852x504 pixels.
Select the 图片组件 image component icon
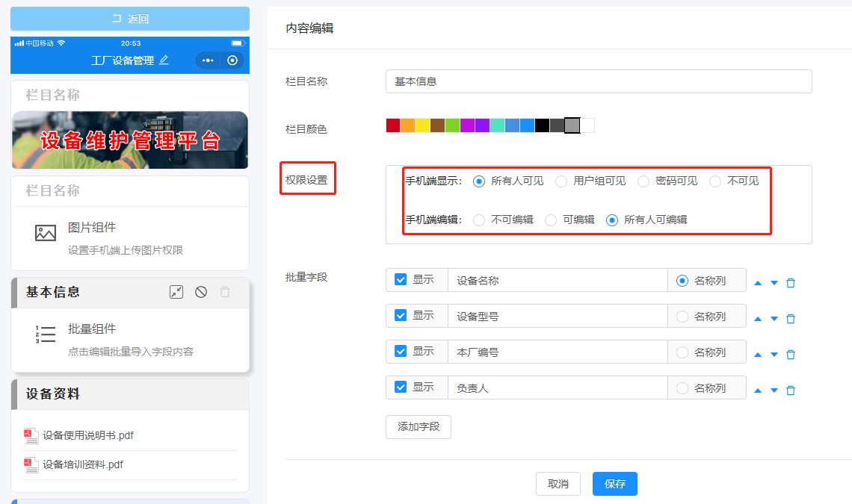45,231
